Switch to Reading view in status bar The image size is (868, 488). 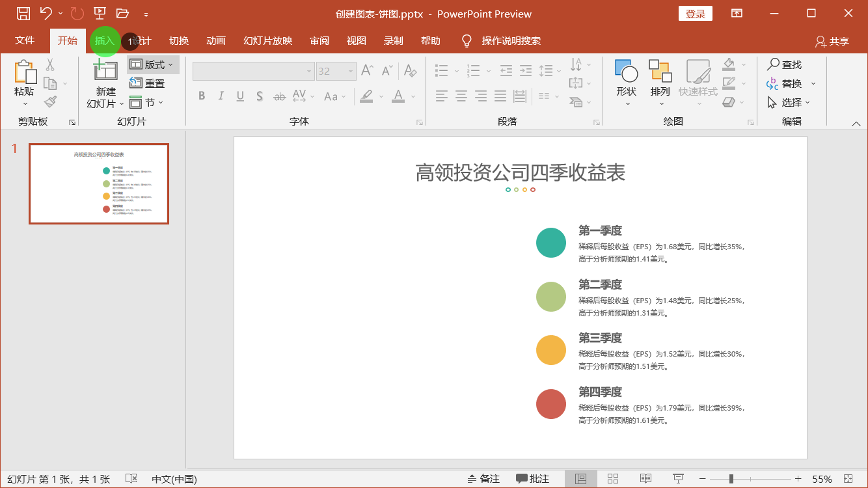pyautogui.click(x=645, y=478)
